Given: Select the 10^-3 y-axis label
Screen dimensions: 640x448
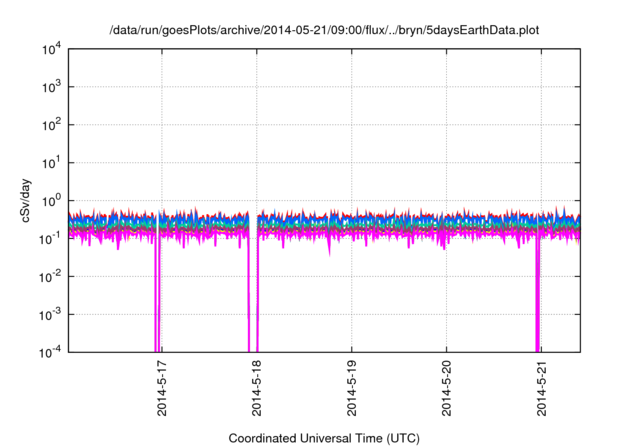Looking at the screenshot, I should 50,315.
